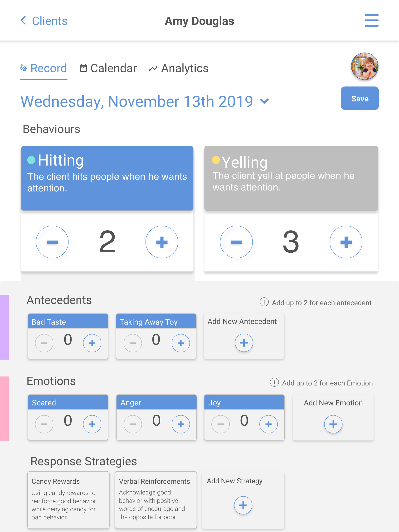Select the Hitting behaviour card
Screen dimensions: 399x532
tap(107, 178)
